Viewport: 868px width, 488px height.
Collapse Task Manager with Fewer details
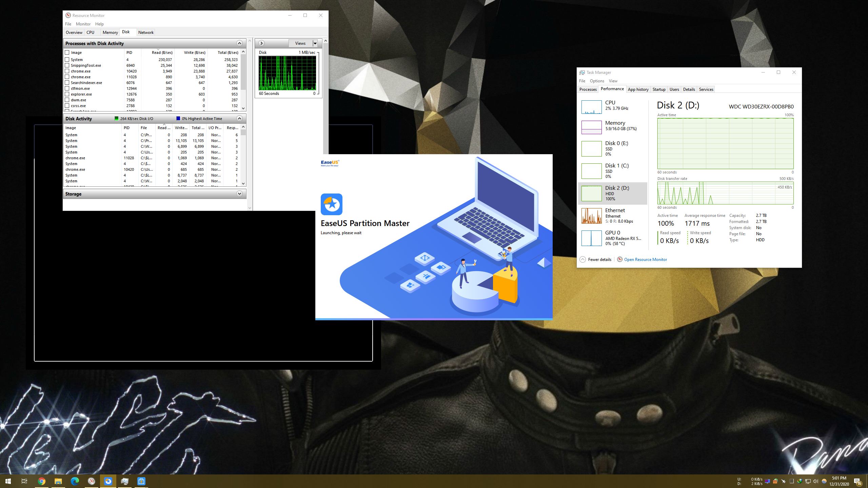click(x=596, y=259)
